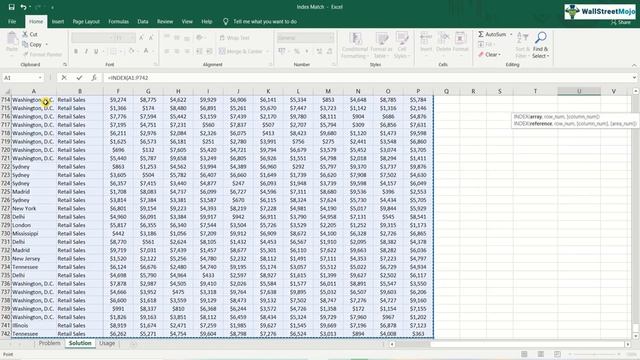Click in the formula bar input

tap(367, 78)
